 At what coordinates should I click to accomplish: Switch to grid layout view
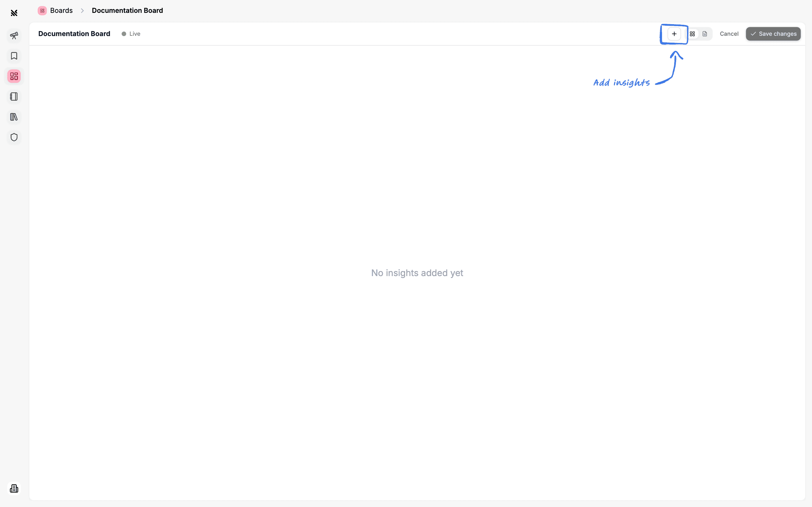tap(692, 34)
